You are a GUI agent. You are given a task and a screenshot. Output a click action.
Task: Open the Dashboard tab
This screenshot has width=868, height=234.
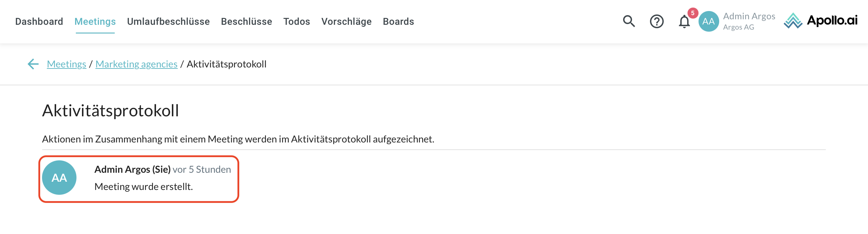point(39,21)
